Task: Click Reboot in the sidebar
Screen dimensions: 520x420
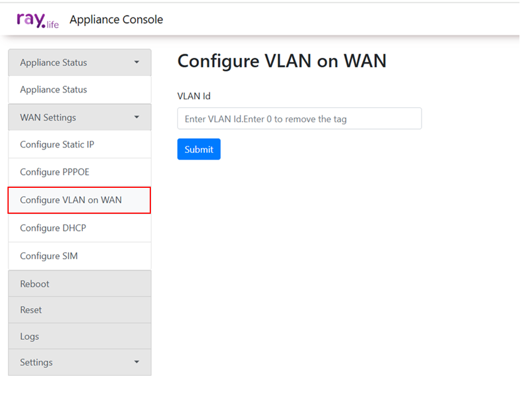Action: [x=35, y=284]
